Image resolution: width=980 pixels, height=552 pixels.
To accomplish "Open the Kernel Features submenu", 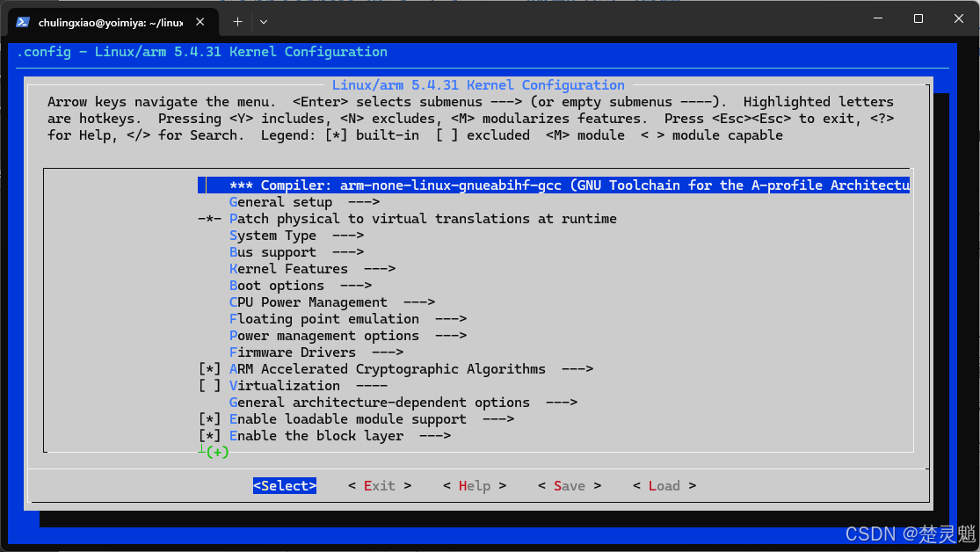I will [x=312, y=269].
